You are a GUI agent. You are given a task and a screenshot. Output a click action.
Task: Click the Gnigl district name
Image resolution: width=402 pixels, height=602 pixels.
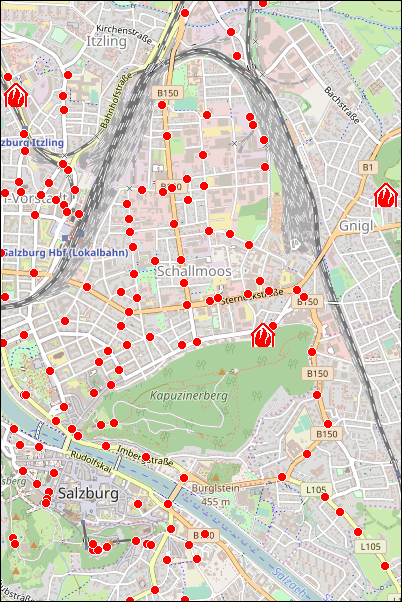pos(356,226)
